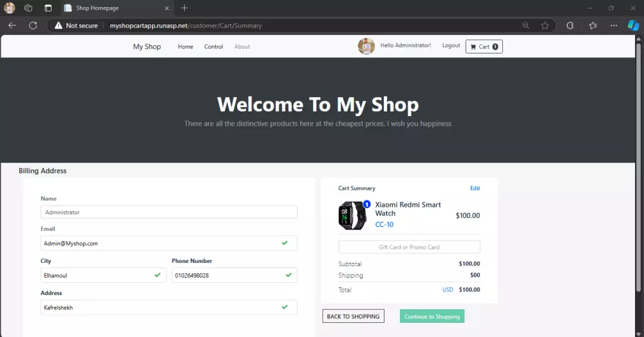644x337 pixels.
Task: Launch Copilot sidebar icon
Action: [x=633, y=26]
